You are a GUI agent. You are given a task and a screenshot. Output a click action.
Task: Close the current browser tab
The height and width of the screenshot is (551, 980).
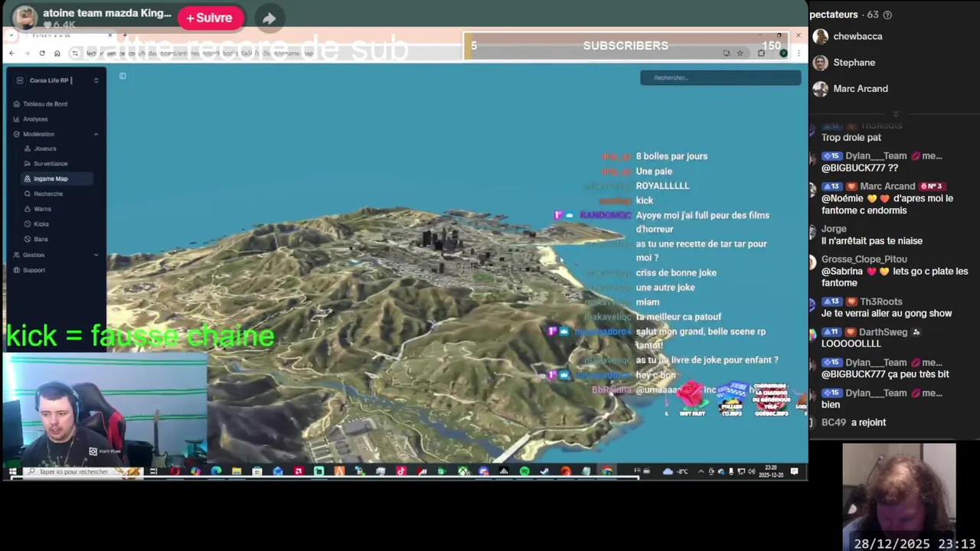point(109,35)
